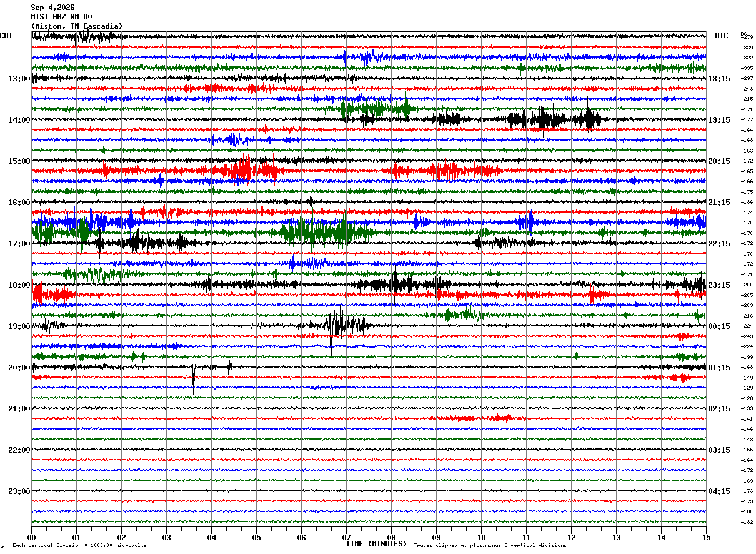The height and width of the screenshot is (554, 756).
Task: Click the Traces clipped footnote text
Action: (490, 546)
